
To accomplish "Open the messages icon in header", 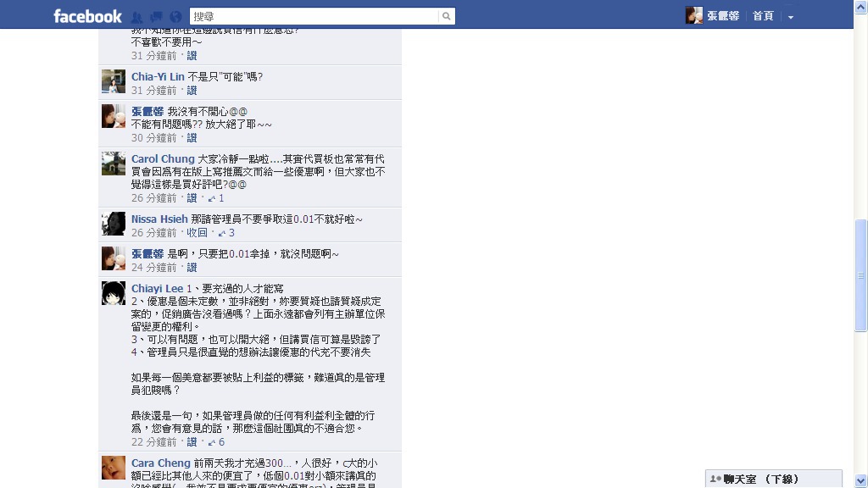I will tap(156, 17).
